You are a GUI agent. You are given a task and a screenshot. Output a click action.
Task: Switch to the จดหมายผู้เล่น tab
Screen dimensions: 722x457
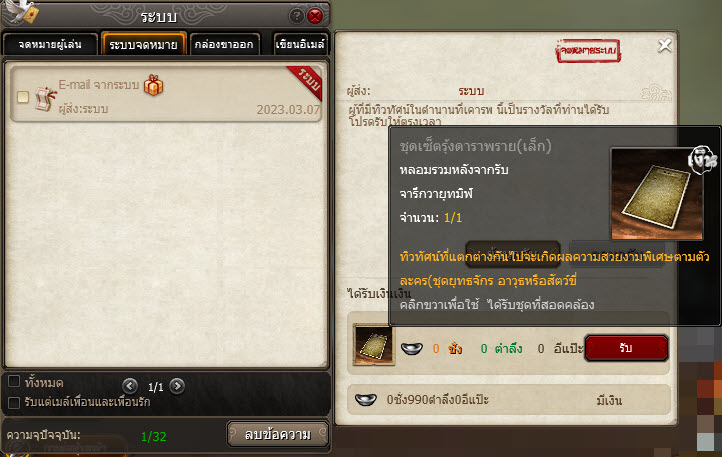(x=50, y=44)
